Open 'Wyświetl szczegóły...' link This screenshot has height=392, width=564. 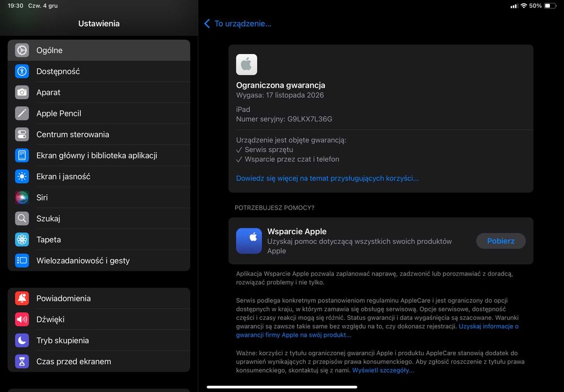pos(383,371)
